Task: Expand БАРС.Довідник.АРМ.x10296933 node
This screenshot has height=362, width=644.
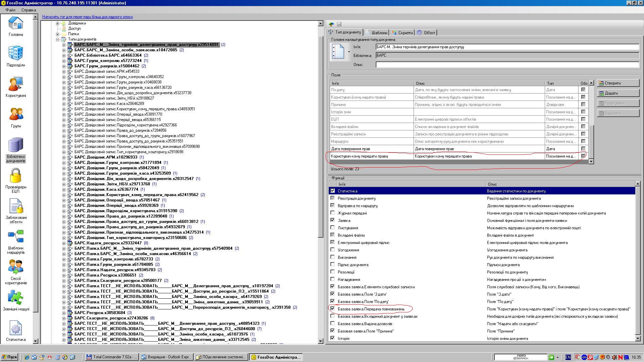Action: [x=64, y=157]
